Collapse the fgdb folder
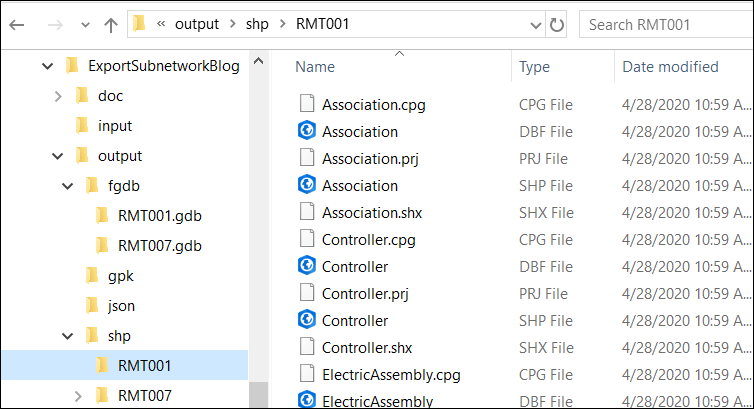The image size is (754, 409). click(x=67, y=186)
